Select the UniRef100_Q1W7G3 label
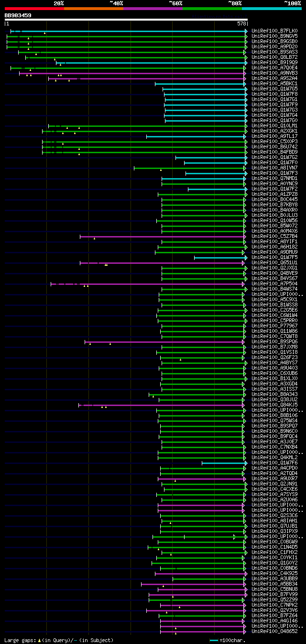Viewport: 306px width, 644px height. (x=274, y=110)
